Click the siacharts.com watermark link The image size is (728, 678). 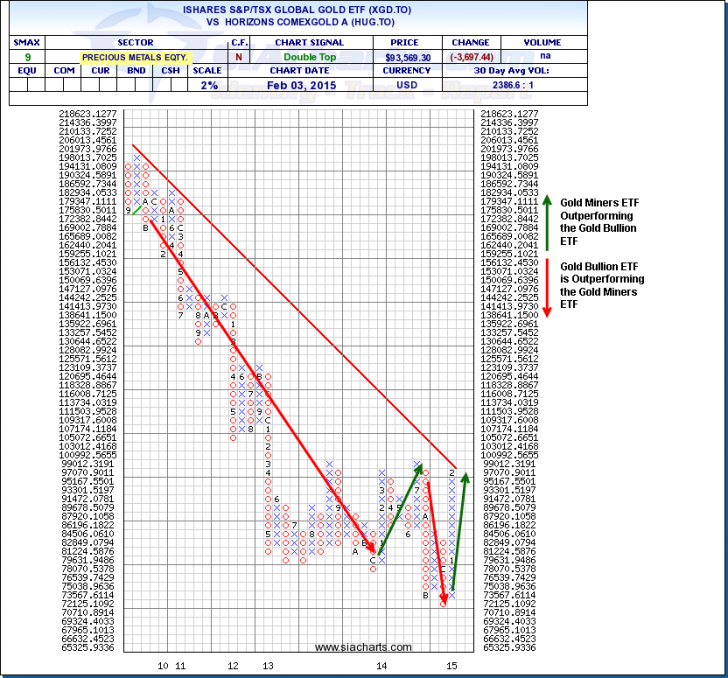357,647
